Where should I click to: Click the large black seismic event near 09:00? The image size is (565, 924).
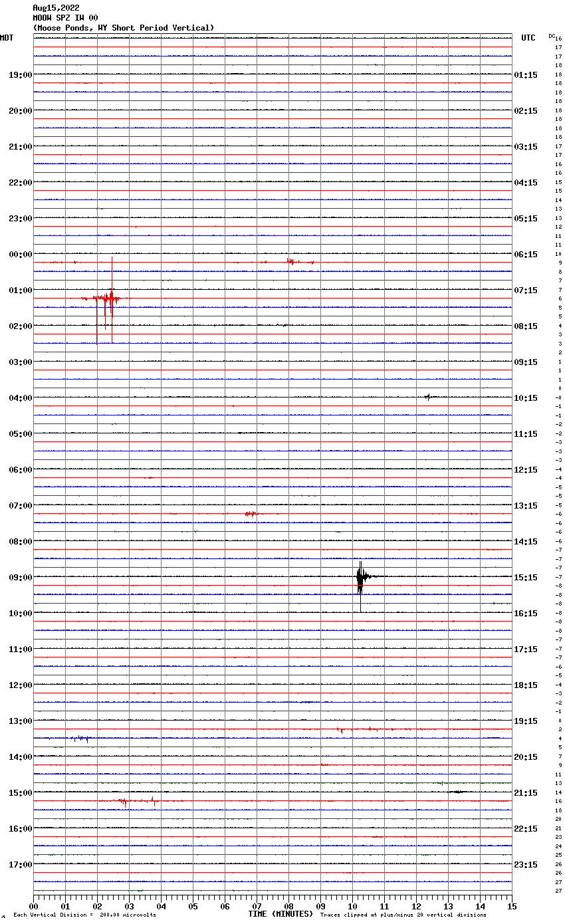(x=360, y=577)
